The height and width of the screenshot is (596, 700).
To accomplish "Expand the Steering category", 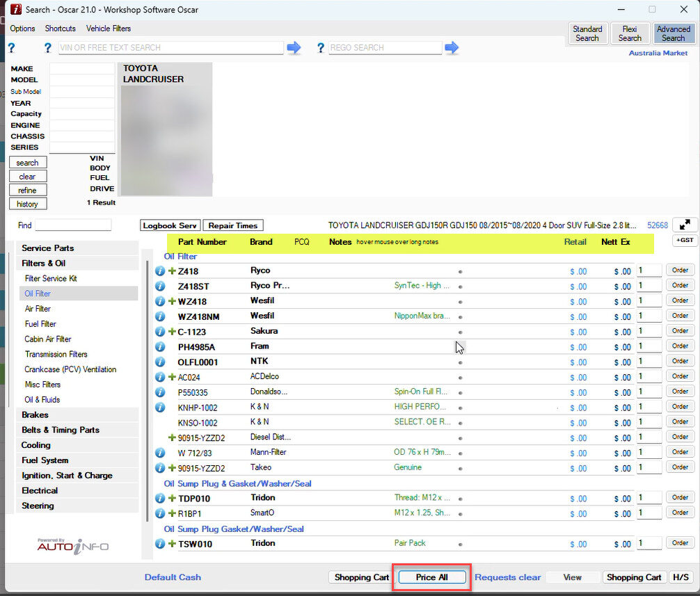I will coord(77,506).
